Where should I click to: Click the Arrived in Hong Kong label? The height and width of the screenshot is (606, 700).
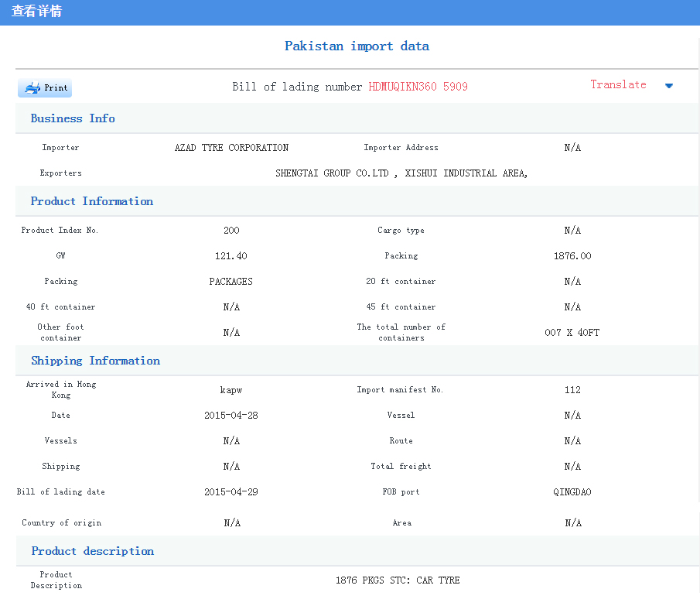(x=60, y=389)
